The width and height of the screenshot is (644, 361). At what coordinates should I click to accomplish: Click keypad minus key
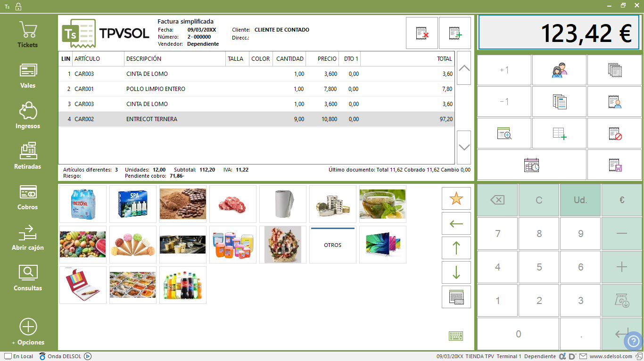point(622,233)
